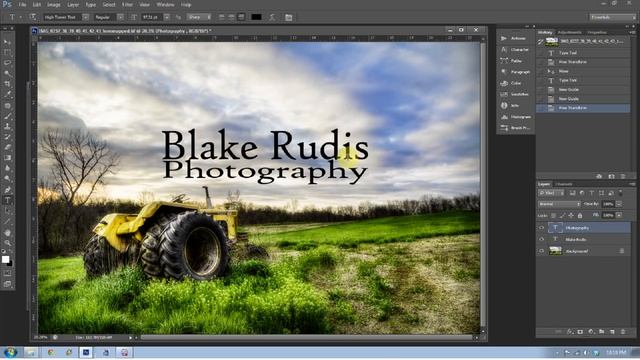This screenshot has height=360, width=640.
Task: Add a layer style via fx icon
Action: [x=570, y=332]
